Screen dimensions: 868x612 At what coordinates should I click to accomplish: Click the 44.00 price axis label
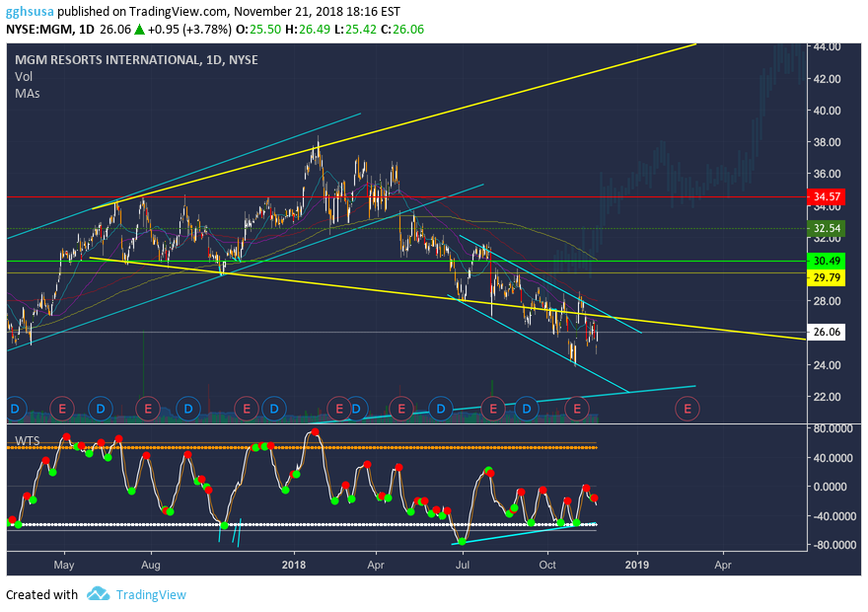click(x=827, y=47)
